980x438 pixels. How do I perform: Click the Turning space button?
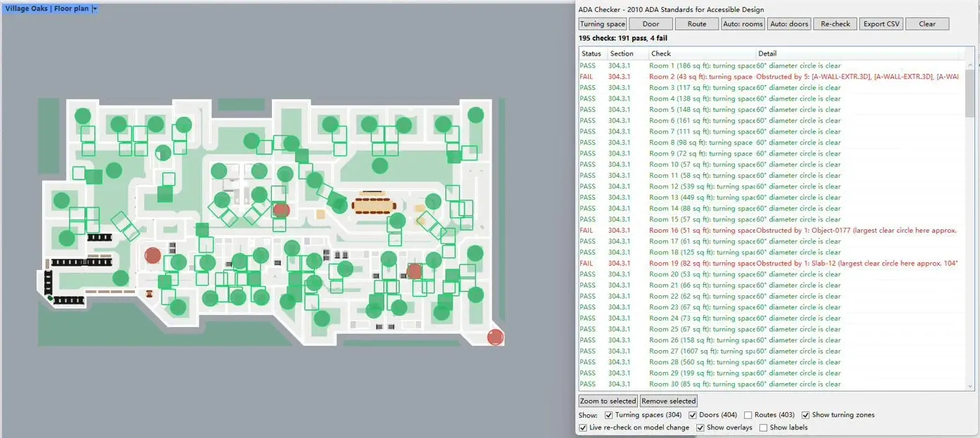602,24
